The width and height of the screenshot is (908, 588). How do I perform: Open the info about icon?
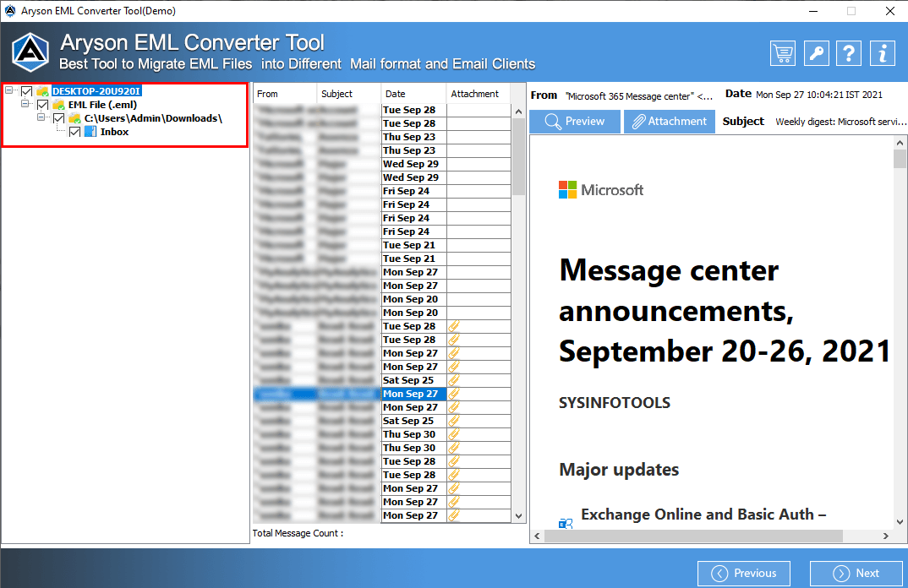click(x=883, y=54)
